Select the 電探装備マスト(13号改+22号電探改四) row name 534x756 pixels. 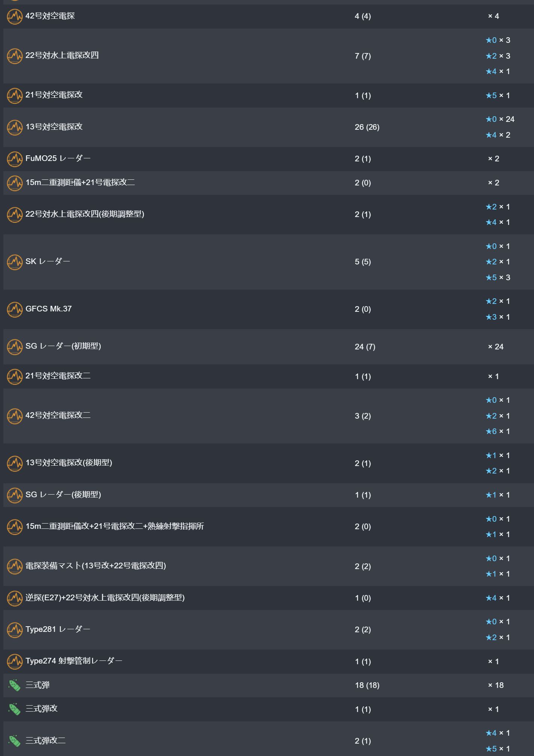[95, 566]
